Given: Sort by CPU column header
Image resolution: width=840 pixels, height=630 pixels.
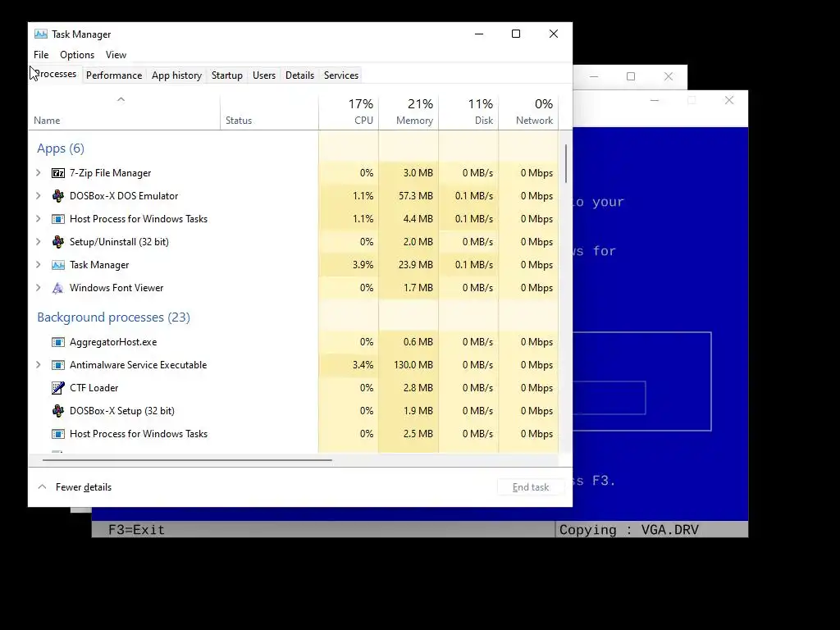Looking at the screenshot, I should coord(349,113).
